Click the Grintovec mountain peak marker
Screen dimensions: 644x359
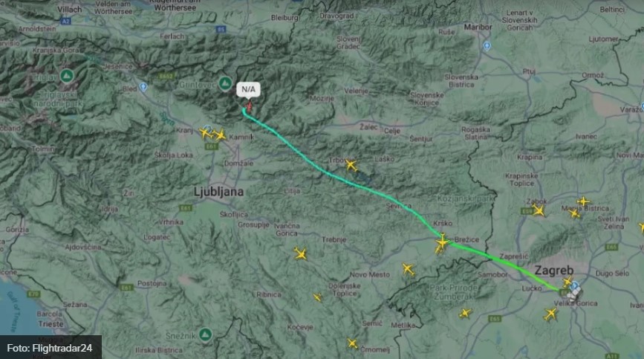click(x=225, y=83)
